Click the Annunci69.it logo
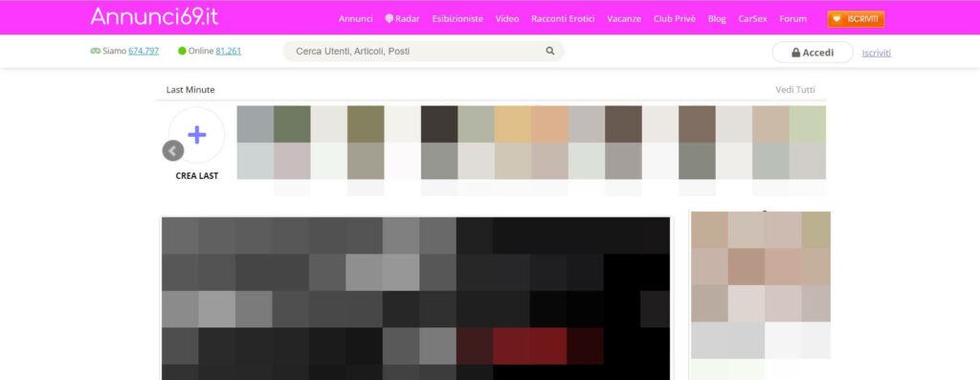 point(154,16)
